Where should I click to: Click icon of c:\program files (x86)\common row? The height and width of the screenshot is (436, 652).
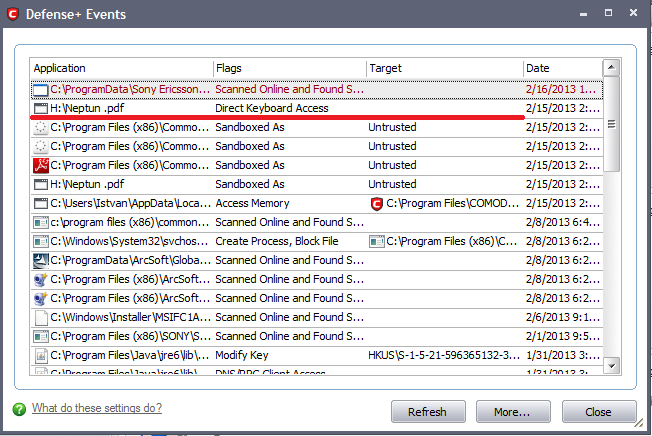(x=40, y=222)
